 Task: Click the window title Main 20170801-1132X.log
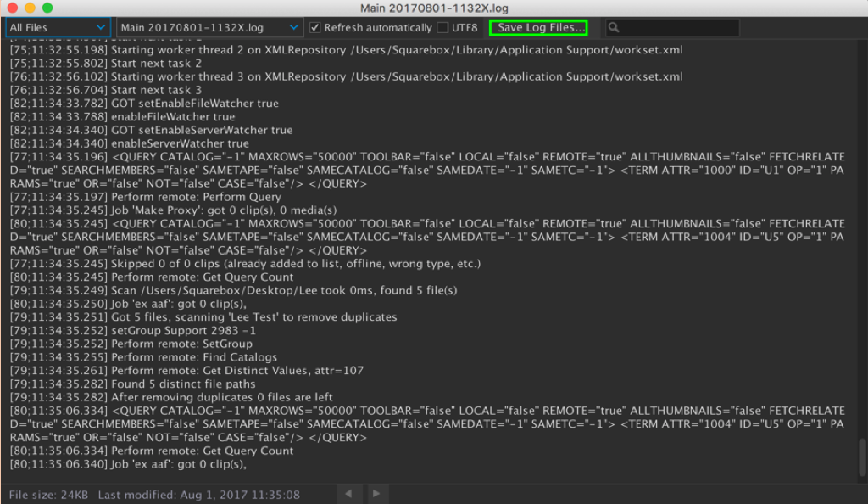point(434,8)
